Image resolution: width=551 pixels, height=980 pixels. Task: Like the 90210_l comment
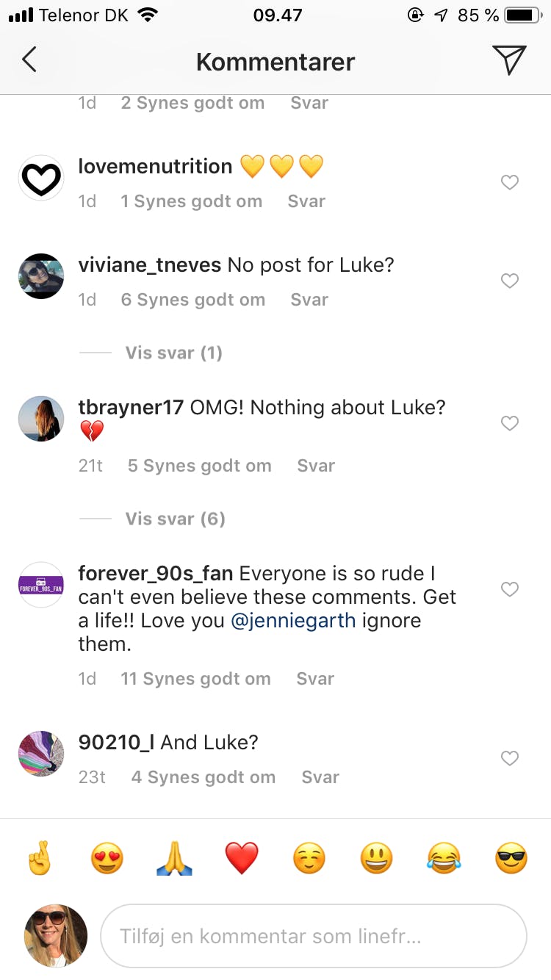pos(510,758)
